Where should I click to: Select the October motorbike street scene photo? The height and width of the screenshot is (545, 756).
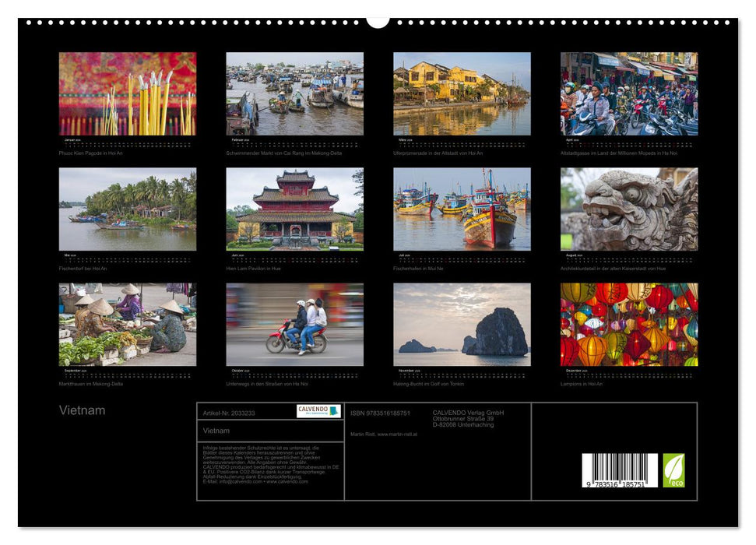pyautogui.click(x=294, y=327)
